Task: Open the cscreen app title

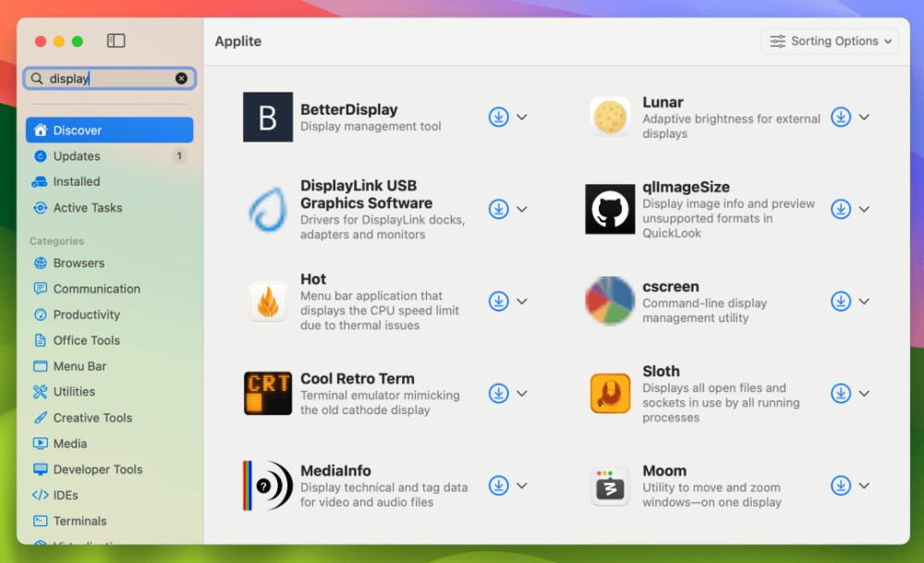Action: 671,287
